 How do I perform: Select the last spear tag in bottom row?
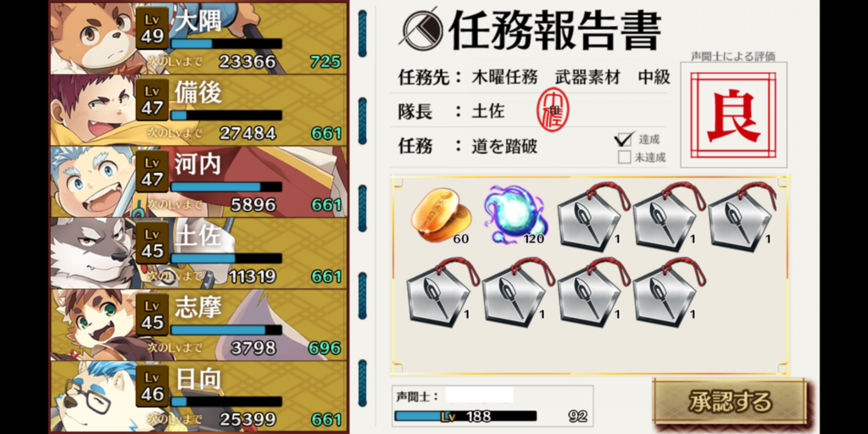pyautogui.click(x=666, y=292)
